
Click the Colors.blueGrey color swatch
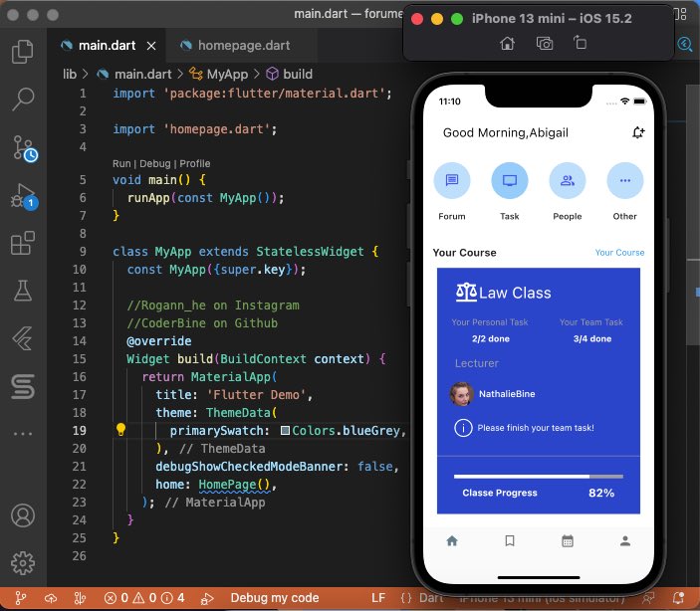click(x=285, y=431)
